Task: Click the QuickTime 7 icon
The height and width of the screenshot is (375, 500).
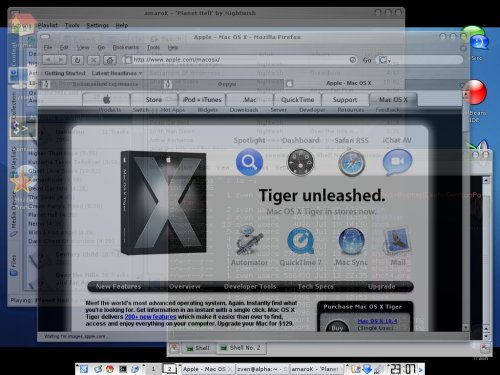Action: tap(300, 241)
